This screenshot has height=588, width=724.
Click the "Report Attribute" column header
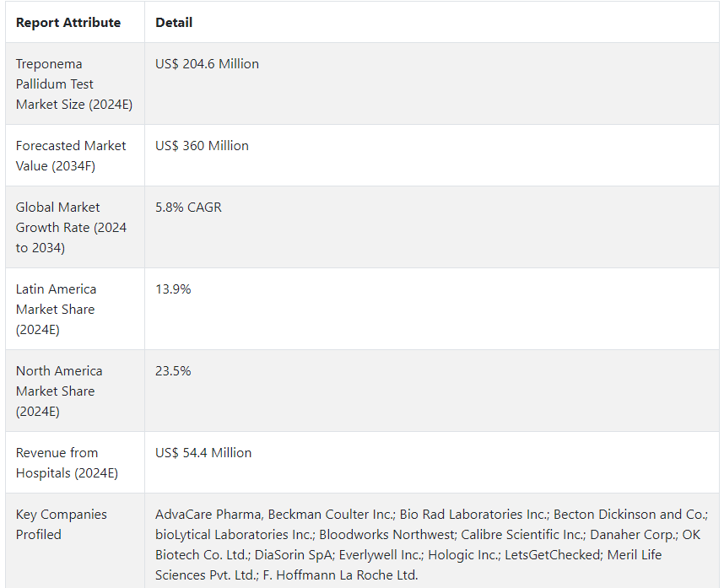pyautogui.click(x=68, y=23)
